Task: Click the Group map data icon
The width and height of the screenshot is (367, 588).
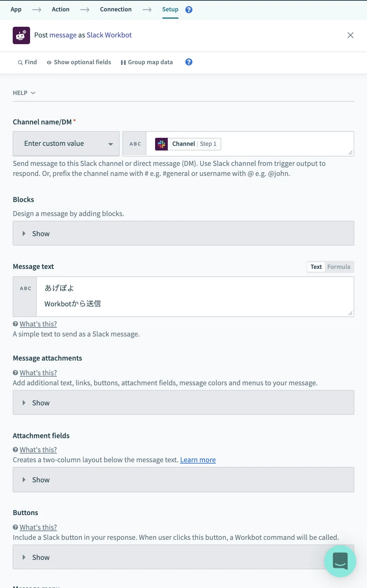Action: click(123, 63)
